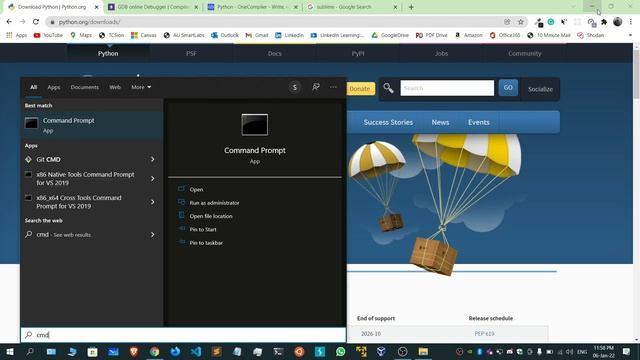640x360 pixels.
Task: Open the PyPI nav tab
Action: 358,53
